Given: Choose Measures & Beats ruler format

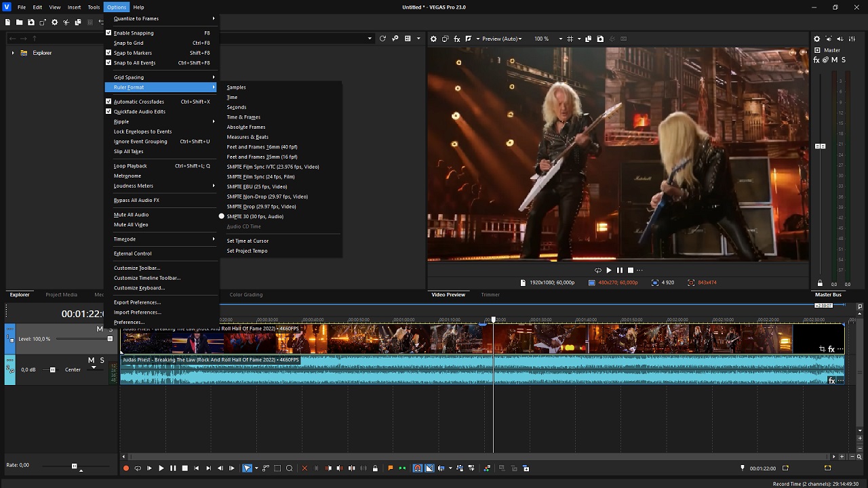Looking at the screenshot, I should 248,137.
